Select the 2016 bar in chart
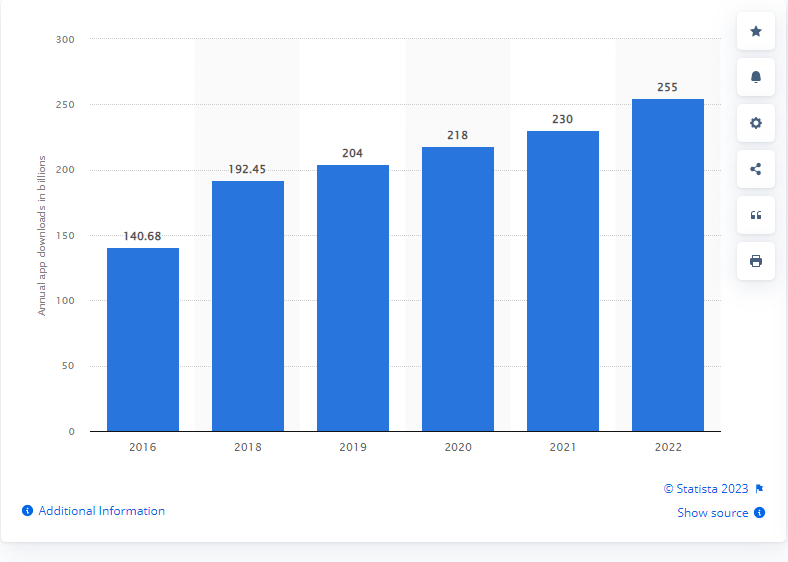788x562 pixels. [143, 339]
